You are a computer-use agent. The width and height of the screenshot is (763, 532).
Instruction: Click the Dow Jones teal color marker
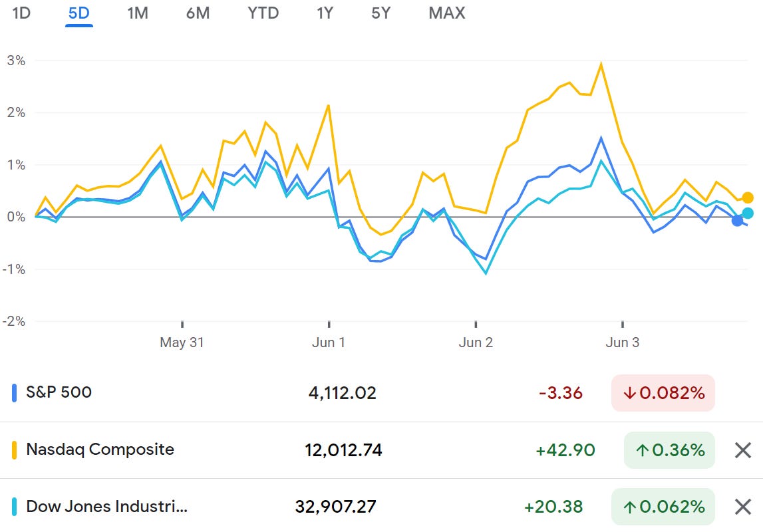click(14, 507)
